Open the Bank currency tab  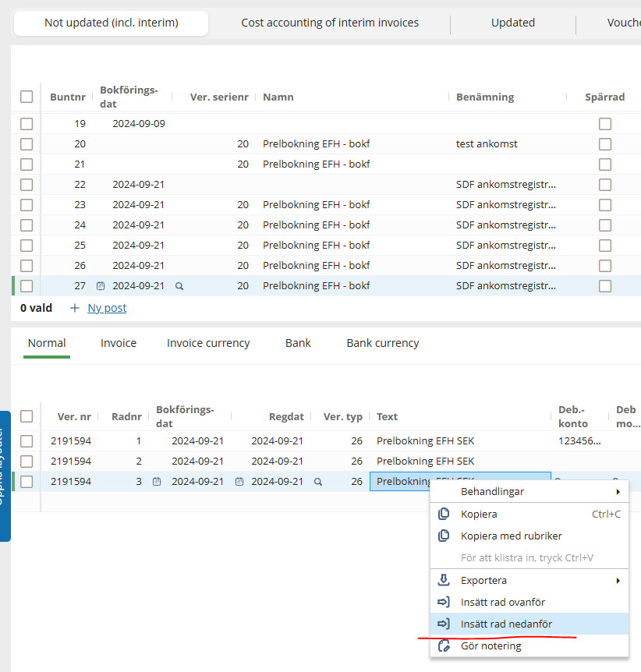382,343
